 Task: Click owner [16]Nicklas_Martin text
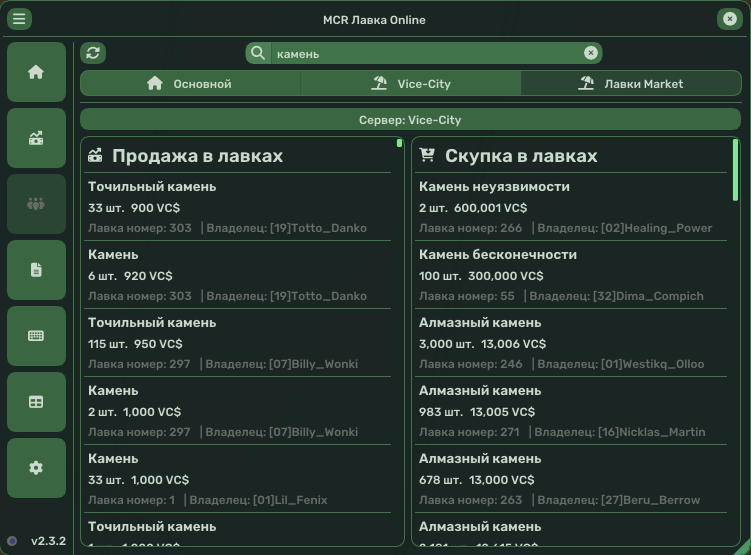pyautogui.click(x=652, y=432)
